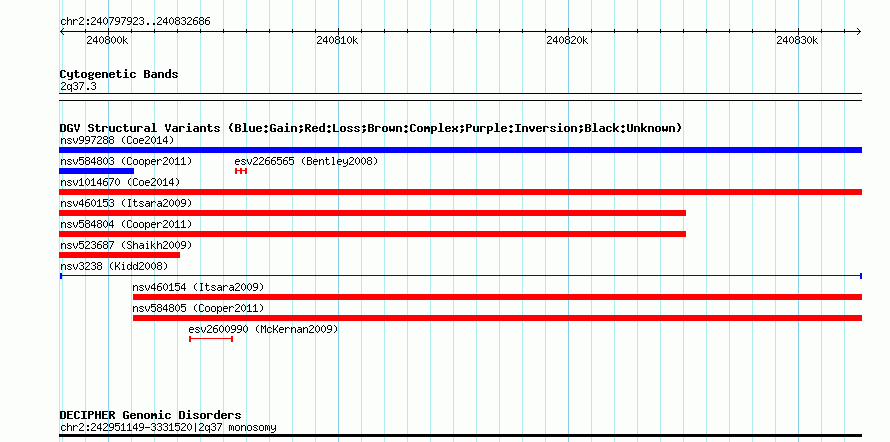Click the left arrowhead on the ruler
This screenshot has width=890, height=442.
(x=62, y=31)
